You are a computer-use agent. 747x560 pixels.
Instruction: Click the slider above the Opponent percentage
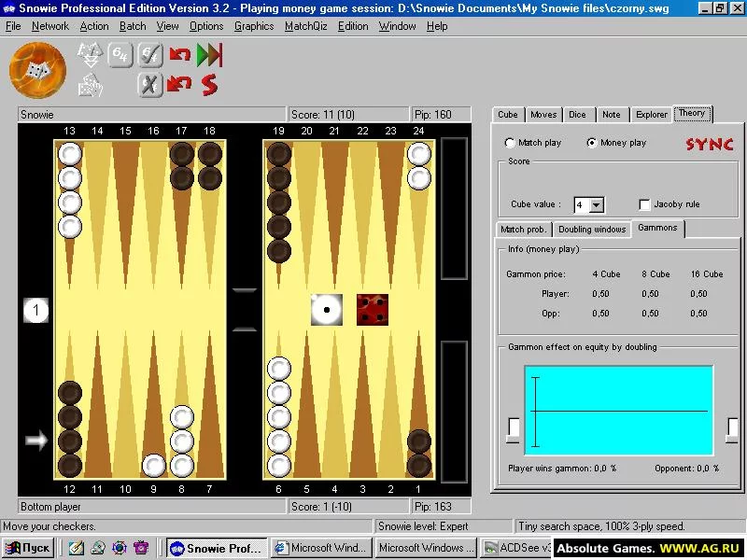click(x=732, y=429)
